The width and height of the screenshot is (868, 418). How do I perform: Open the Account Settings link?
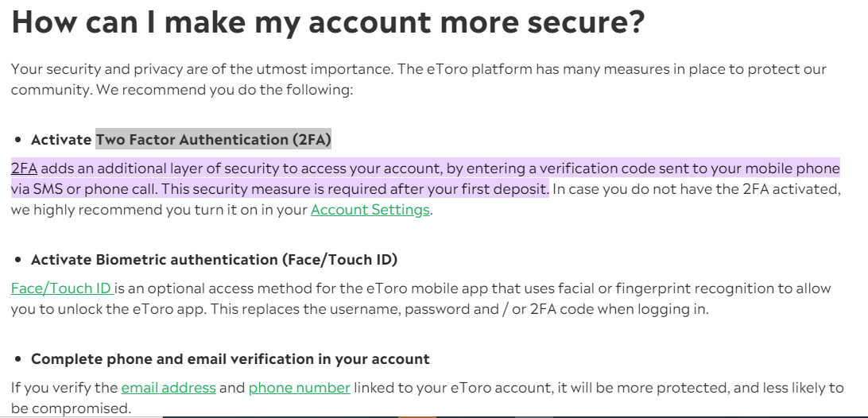370,210
